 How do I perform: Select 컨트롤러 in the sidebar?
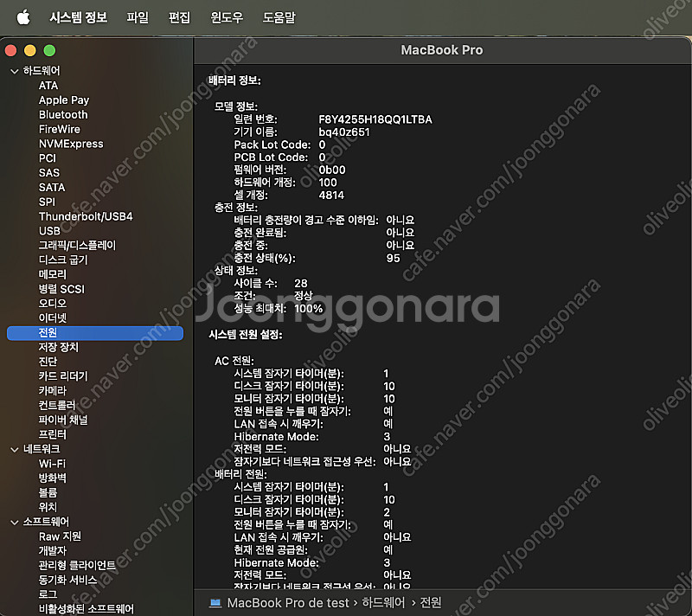pyautogui.click(x=57, y=406)
